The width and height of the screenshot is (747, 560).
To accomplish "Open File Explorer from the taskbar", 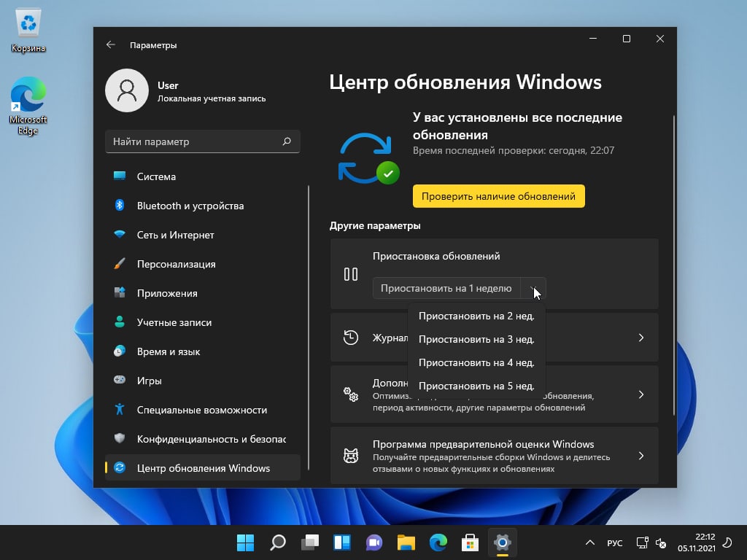I will point(406,542).
